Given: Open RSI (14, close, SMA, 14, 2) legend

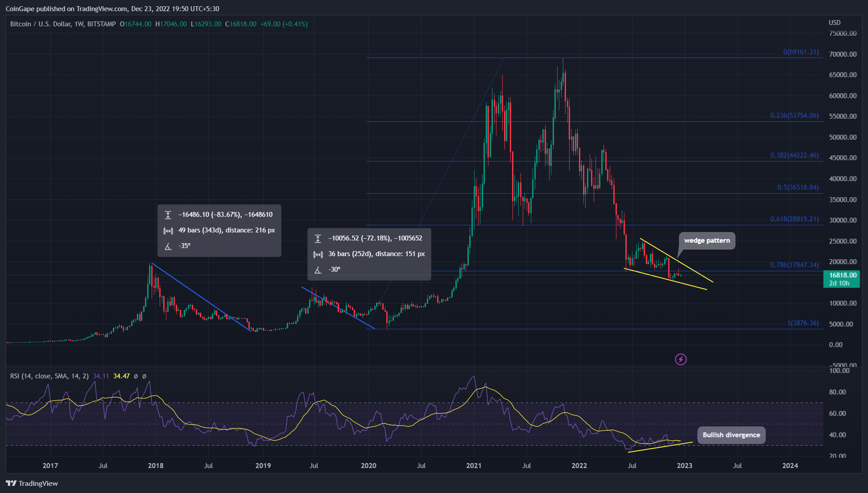Looking at the screenshot, I should pyautogui.click(x=49, y=376).
